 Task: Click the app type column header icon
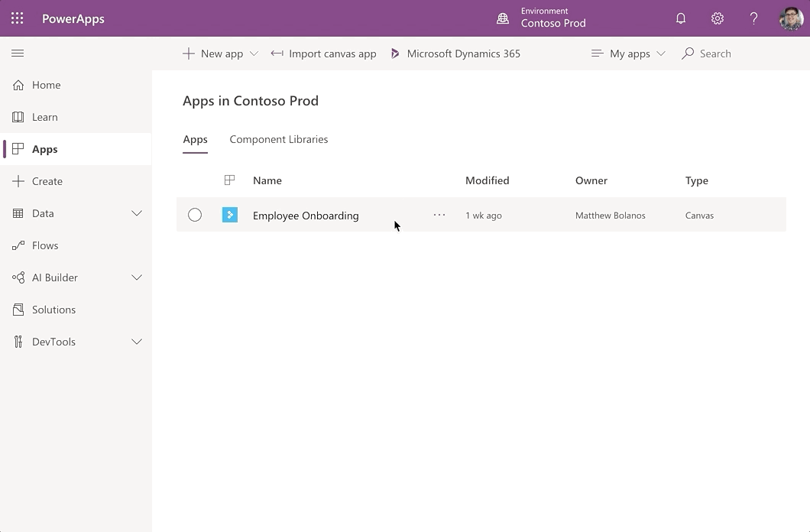229,180
